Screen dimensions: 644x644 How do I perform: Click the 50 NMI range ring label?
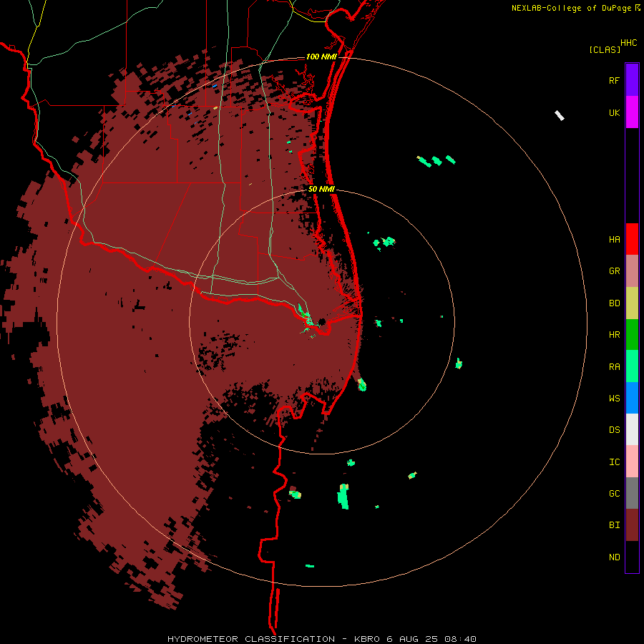(321, 189)
